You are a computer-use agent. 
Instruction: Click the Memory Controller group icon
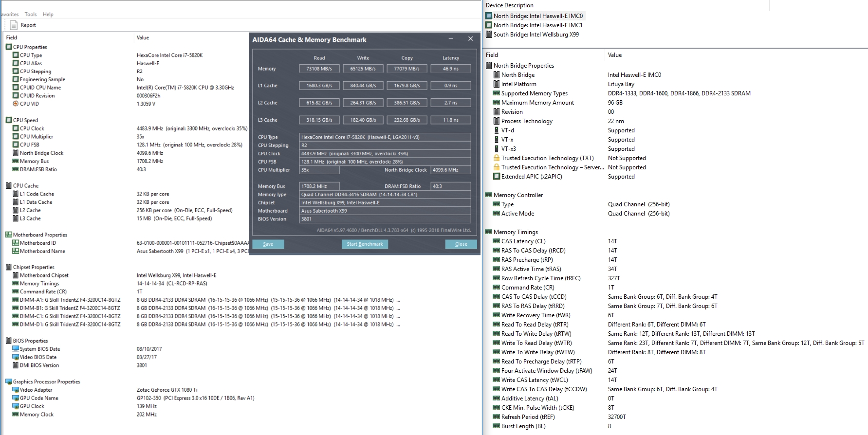pos(489,195)
